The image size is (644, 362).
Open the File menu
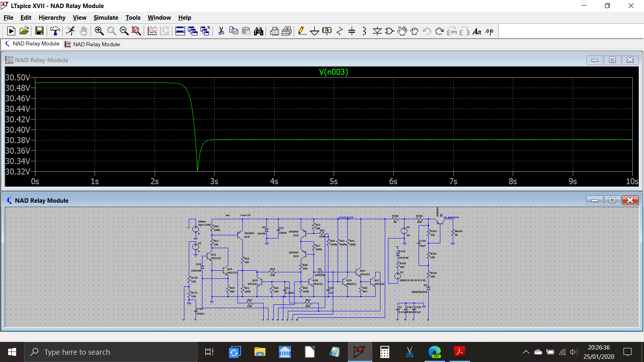[8, 18]
